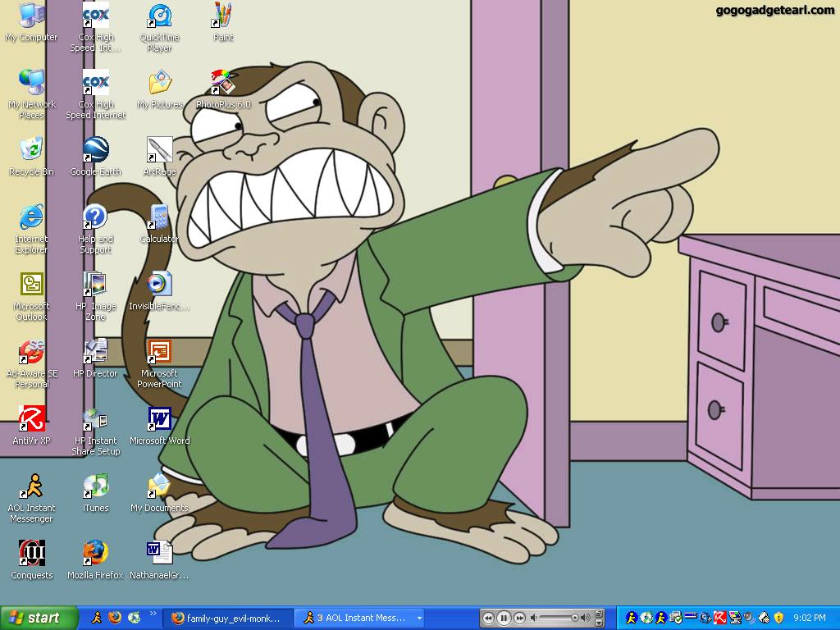Open Microsoft PowerPoint shortcut
Viewport: 840px width, 630px height.
[160, 364]
